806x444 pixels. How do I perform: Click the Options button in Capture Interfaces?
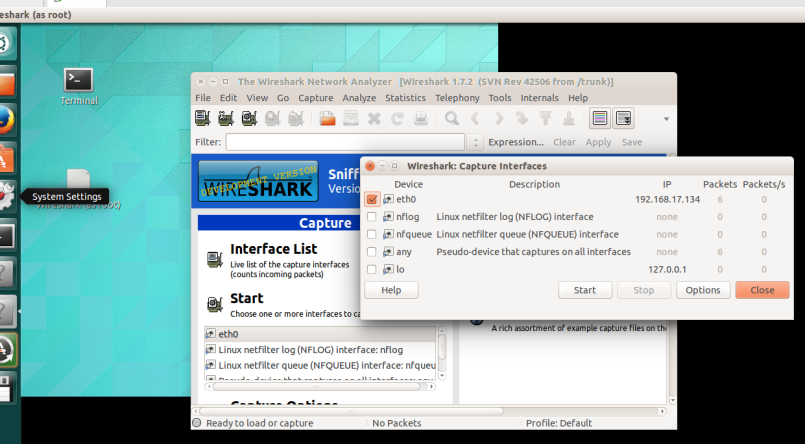tap(703, 290)
